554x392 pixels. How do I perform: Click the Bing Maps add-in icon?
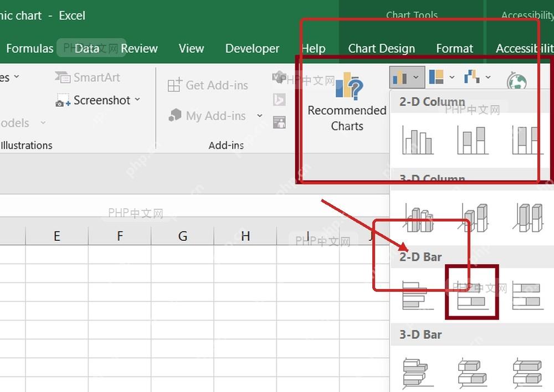pos(279,100)
